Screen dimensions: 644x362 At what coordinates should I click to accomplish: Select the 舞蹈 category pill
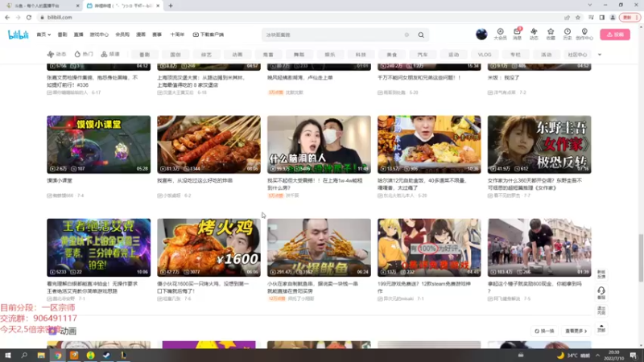(x=299, y=55)
